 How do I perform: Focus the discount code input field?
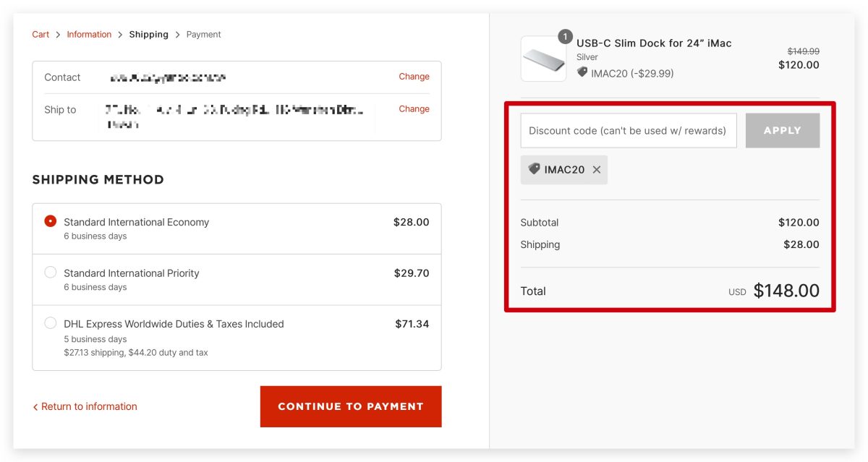(x=629, y=131)
